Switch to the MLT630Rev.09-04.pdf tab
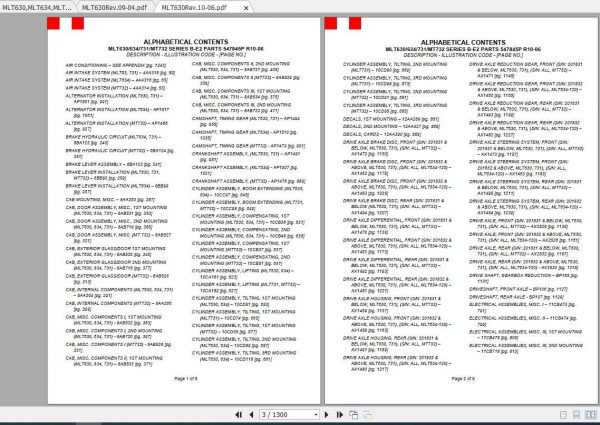 pos(114,7)
